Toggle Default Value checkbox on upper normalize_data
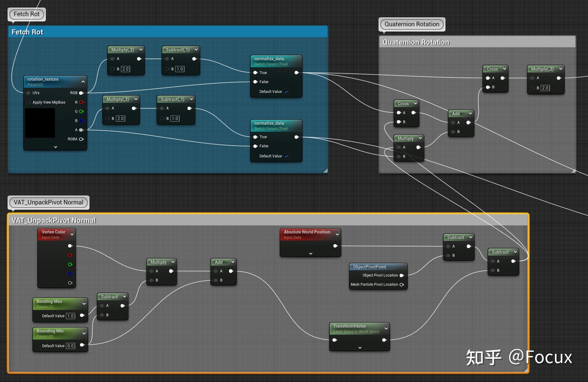Screen dimensions: 588x382 (x=286, y=92)
